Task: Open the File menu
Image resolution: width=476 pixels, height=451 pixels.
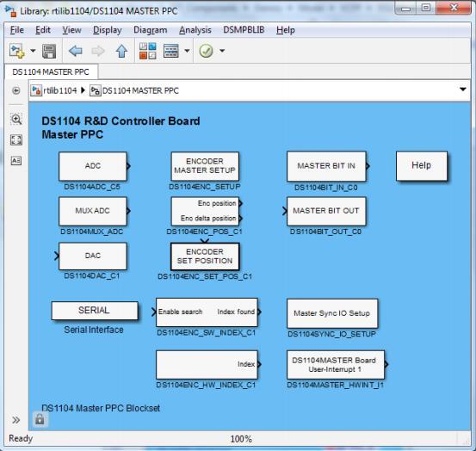Action: (17, 30)
